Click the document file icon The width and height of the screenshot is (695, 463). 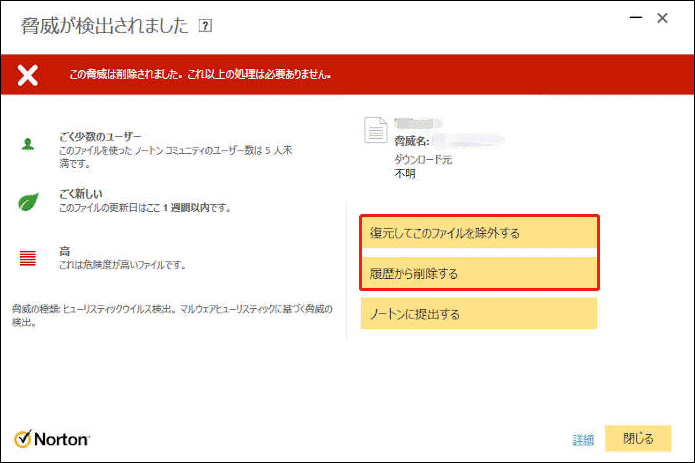[375, 130]
